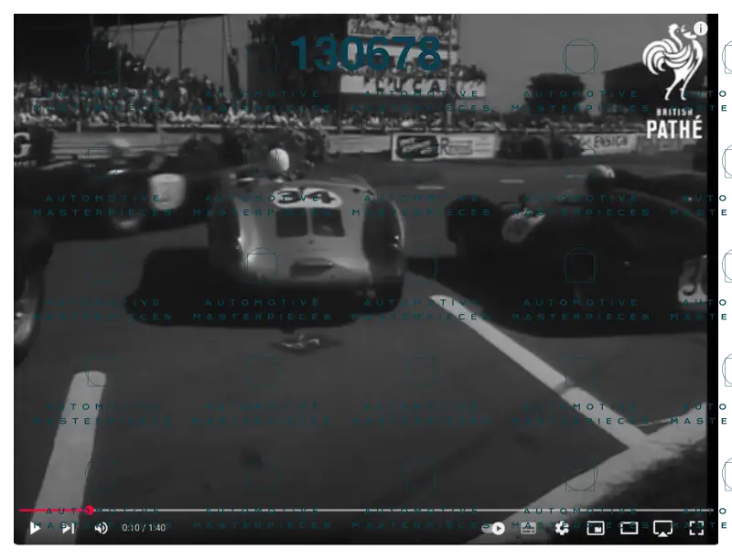
Task: Mute the video volume
Action: point(102,528)
